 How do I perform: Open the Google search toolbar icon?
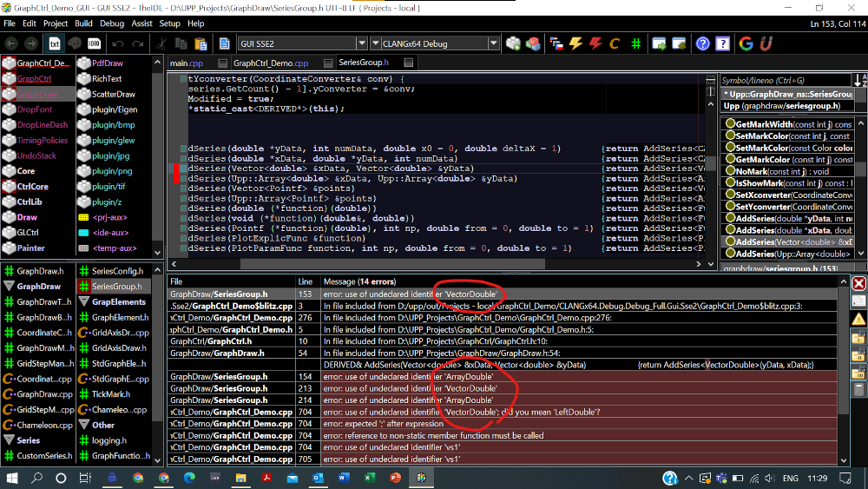746,43
